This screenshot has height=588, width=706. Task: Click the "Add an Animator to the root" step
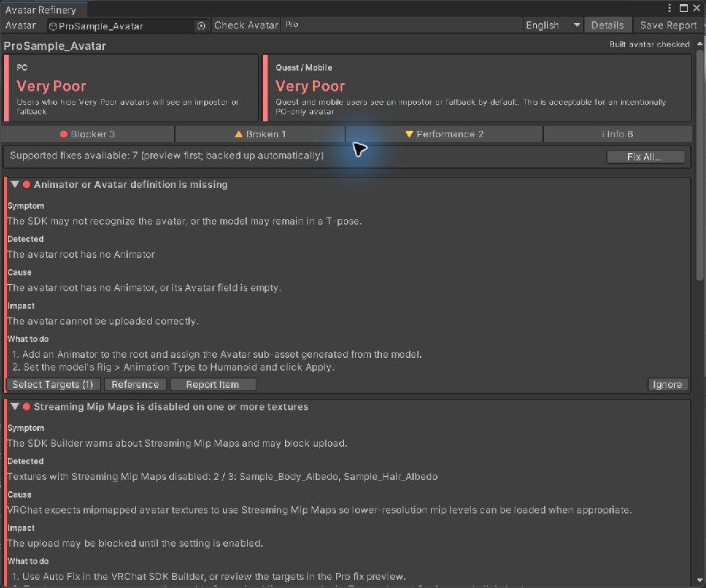(217, 355)
